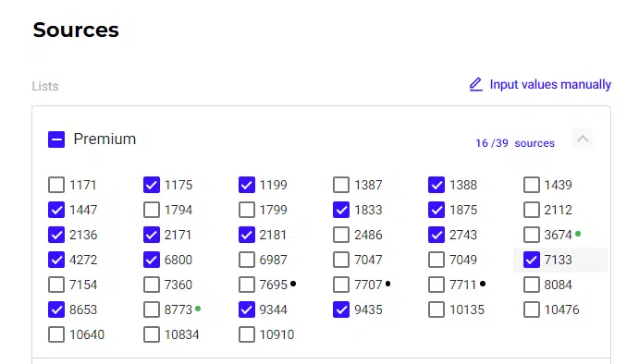Open Input values manually link
Screen dimensions: 639x364
550,84
